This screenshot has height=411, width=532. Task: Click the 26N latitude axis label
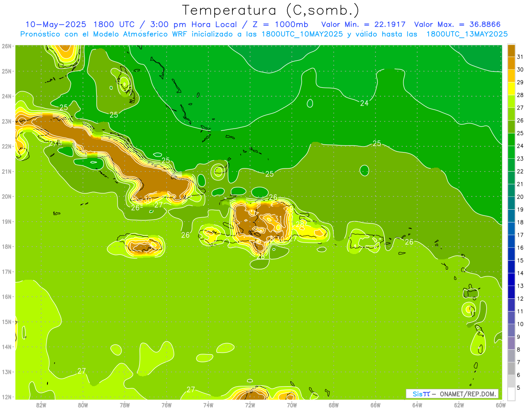[7, 46]
